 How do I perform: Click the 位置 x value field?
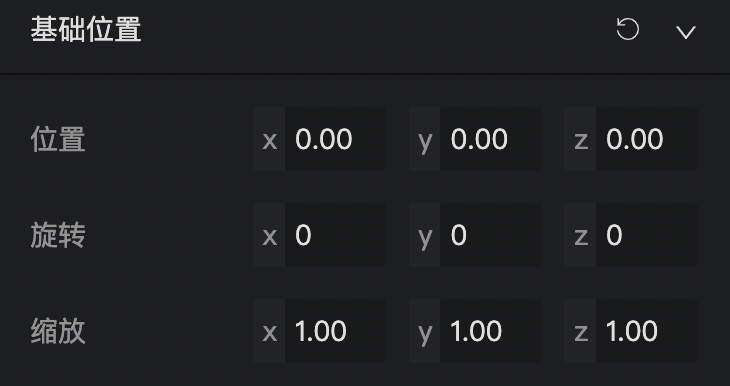pyautogui.click(x=335, y=139)
